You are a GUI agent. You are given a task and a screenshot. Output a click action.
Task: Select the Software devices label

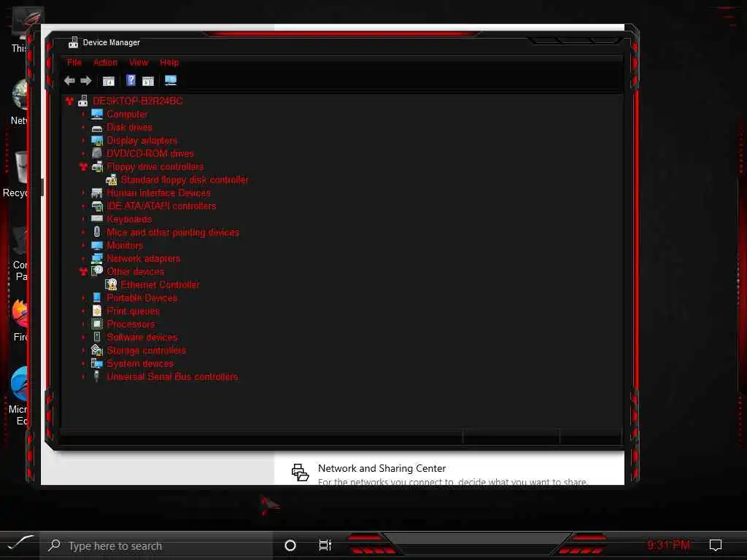142,337
